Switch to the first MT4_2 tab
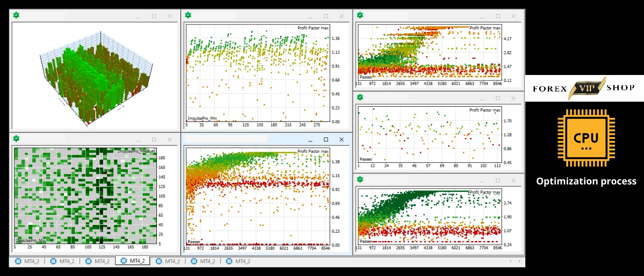The width and height of the screenshot is (644, 276). point(27,261)
